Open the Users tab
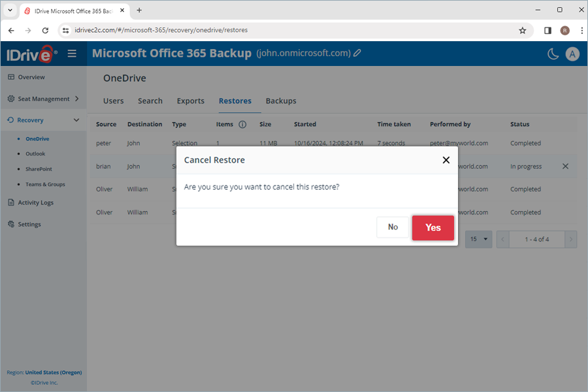Screen dimensions: 588x392 click(113, 101)
